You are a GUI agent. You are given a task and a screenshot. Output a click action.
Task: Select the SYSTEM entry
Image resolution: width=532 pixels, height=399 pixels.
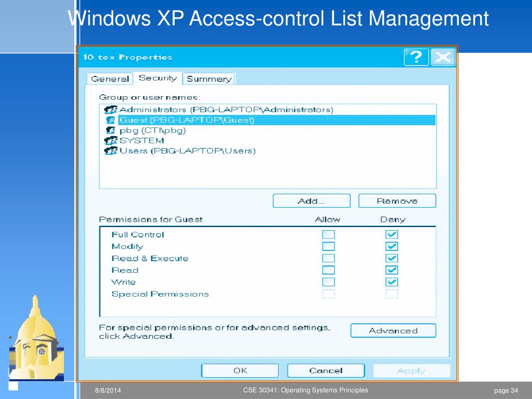270,140
